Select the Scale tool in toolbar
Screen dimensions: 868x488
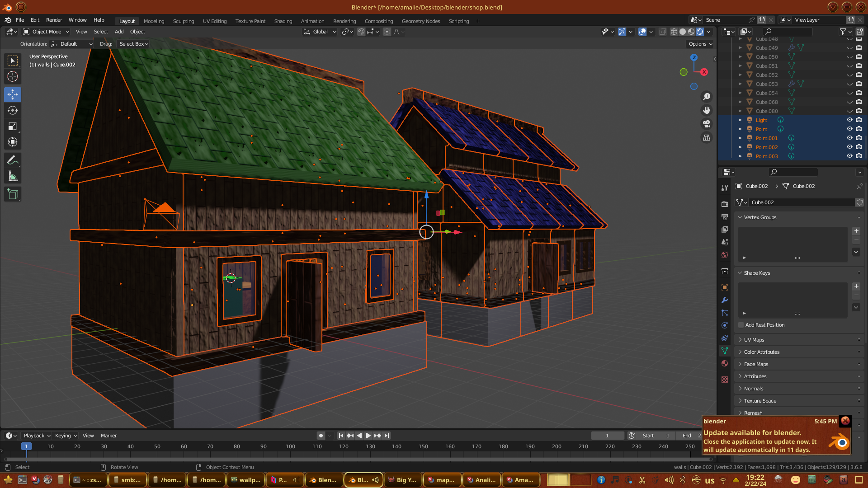(13, 127)
